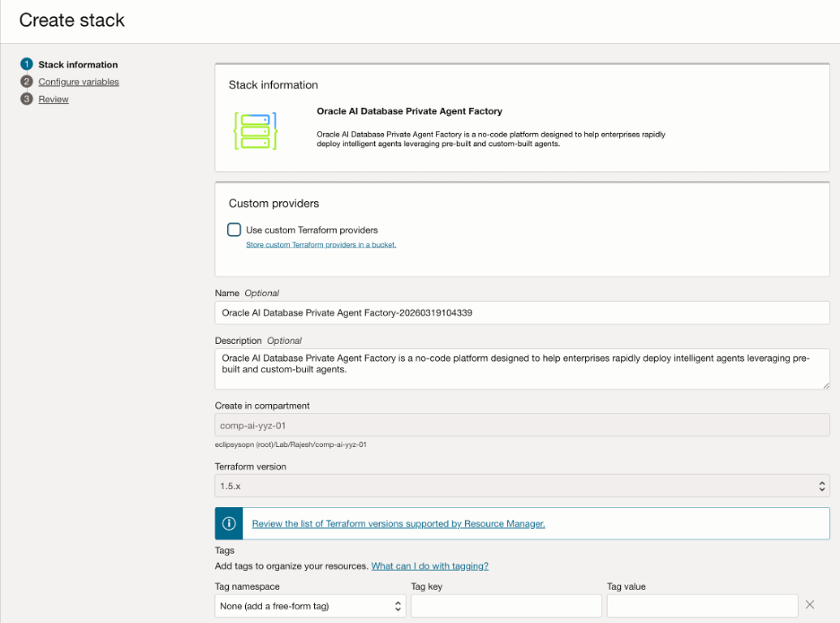
Task: Open the Terraform version selector showing 1.5.x
Action: 521,485
